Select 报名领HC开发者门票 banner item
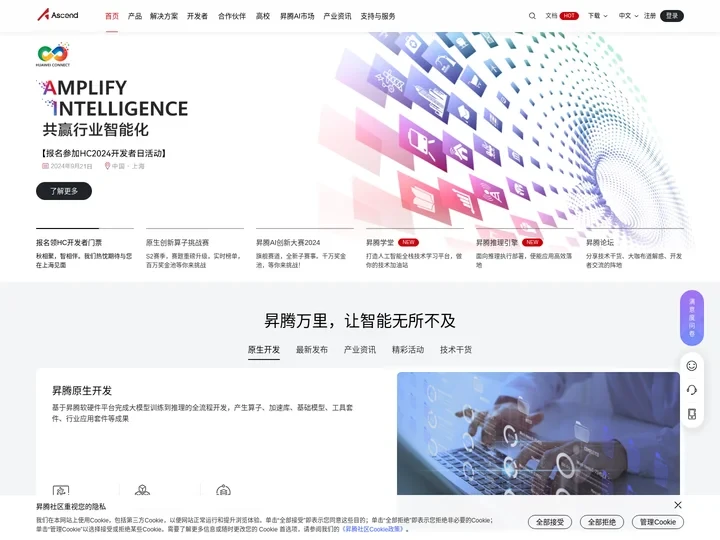Viewport: 720px width, 540px height. pos(84,248)
